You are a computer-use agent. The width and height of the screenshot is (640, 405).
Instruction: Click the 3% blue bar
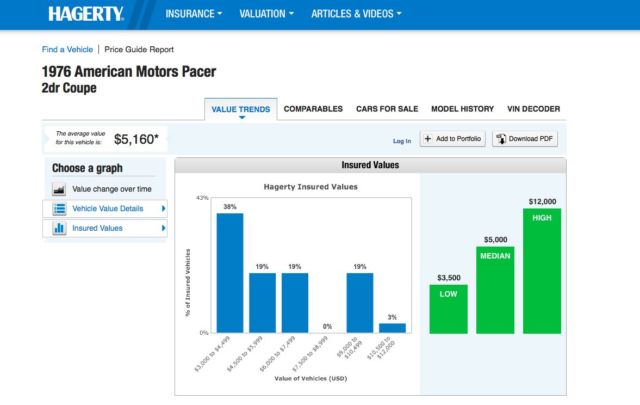click(x=392, y=328)
